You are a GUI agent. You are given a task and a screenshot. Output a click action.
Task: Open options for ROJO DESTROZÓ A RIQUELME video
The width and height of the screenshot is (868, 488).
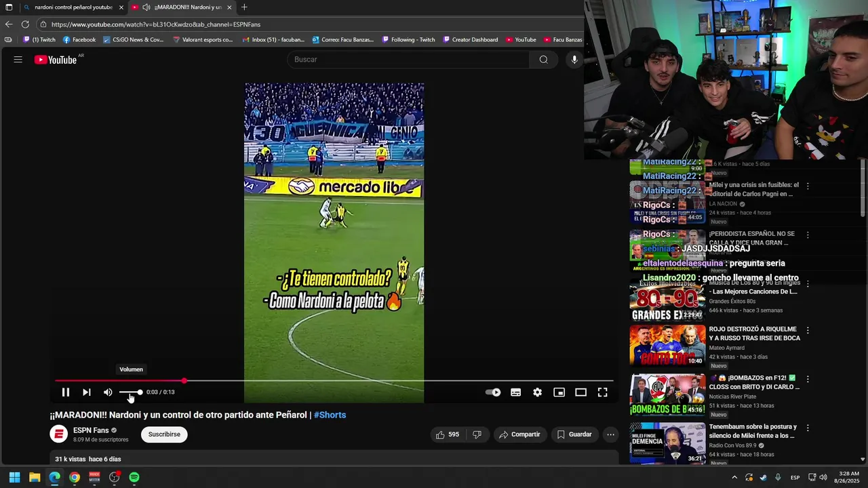pyautogui.click(x=808, y=330)
